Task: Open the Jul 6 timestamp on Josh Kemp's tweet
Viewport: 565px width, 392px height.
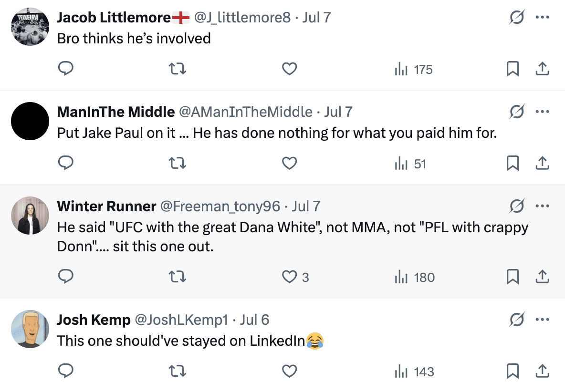Action: (x=254, y=320)
